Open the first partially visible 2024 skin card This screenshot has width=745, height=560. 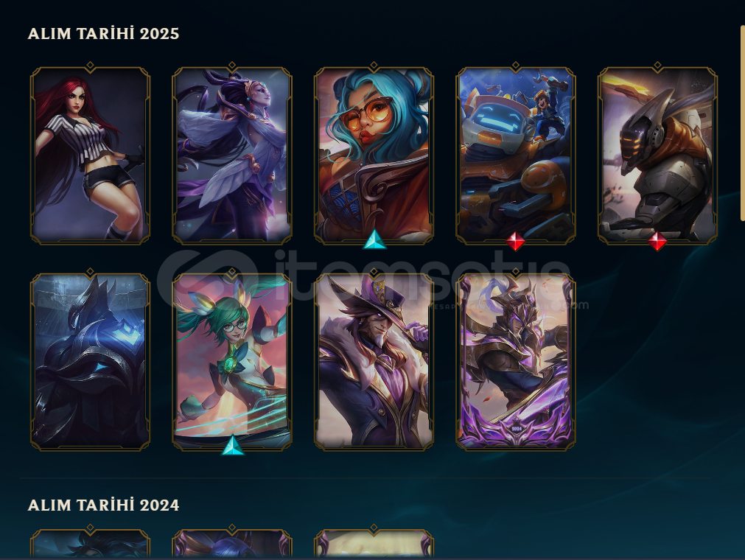tap(91, 543)
